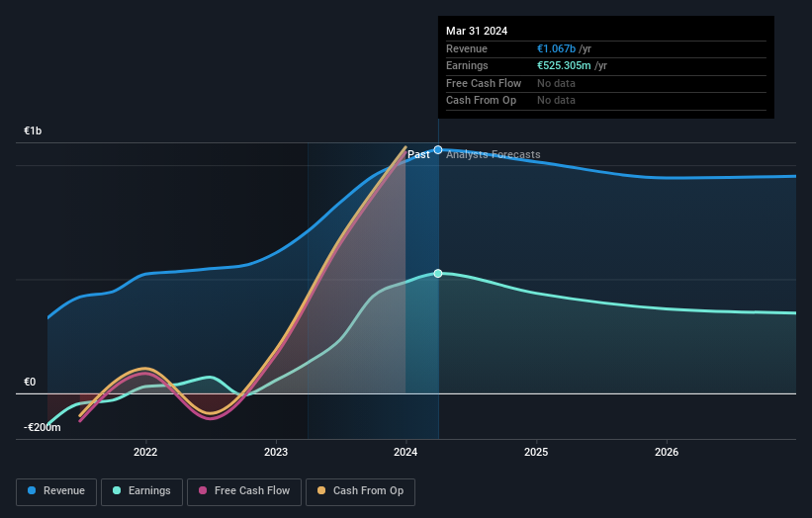Click the 'Revenue' row label in tooltip
Viewport: 812px width, 518px height.
coord(467,48)
